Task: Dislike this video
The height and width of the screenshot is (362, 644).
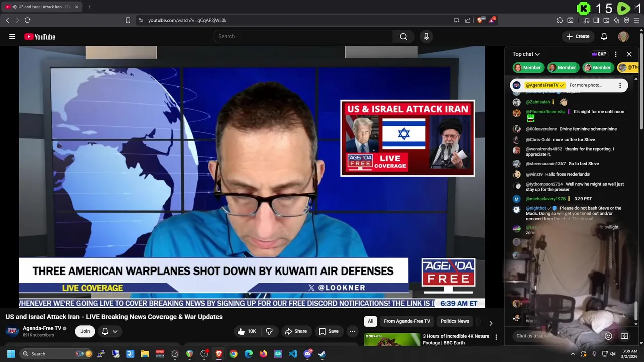Action: pos(269,331)
